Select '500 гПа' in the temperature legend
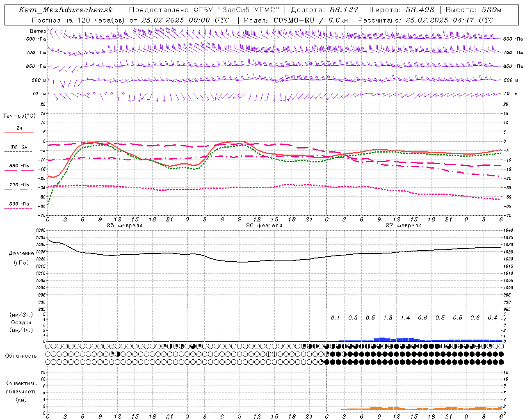This screenshot has height=420, width=525. (x=19, y=204)
